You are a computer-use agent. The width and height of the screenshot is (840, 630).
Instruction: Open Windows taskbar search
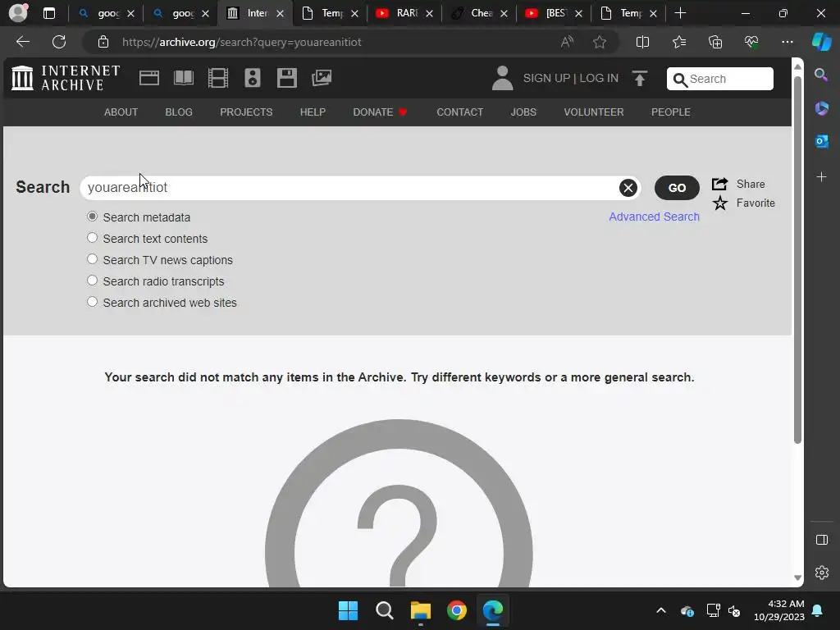[384, 610]
